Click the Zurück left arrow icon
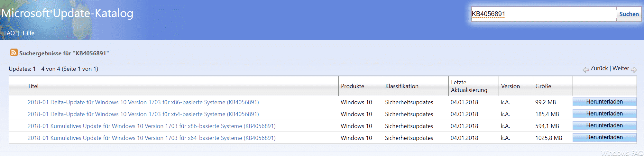The width and height of the screenshot is (644, 156). point(586,70)
